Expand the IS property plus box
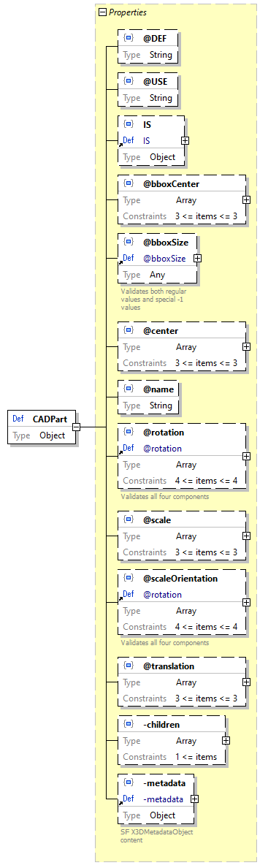Screen dimensions: 268x868 click(x=185, y=140)
